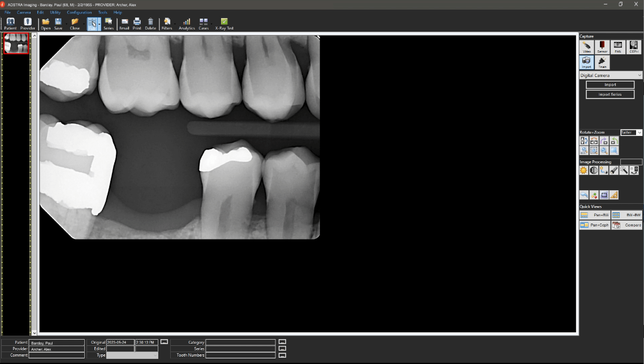Adjust brightness with the sun icon
644x364 pixels.
(584, 170)
